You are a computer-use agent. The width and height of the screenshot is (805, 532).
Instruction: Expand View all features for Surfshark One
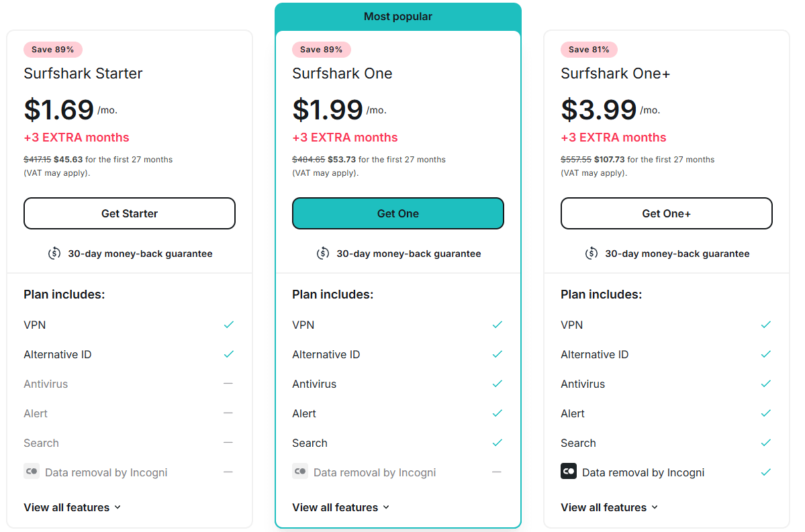341,507
